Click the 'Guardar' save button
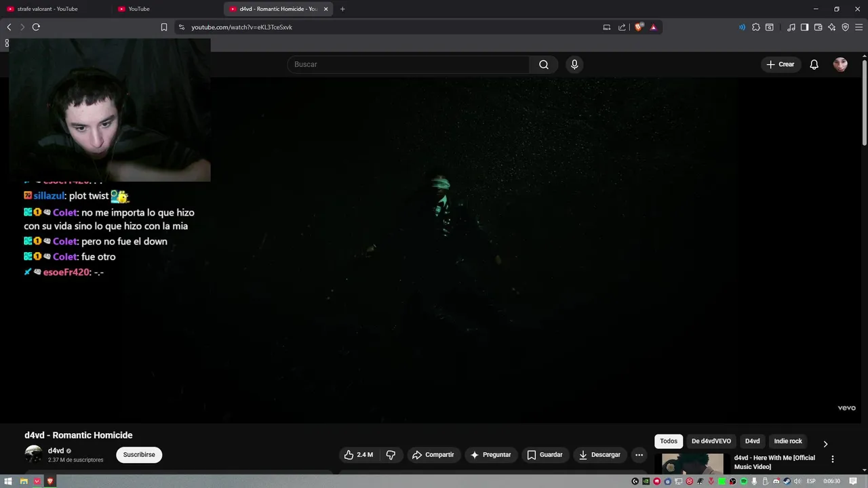Viewport: 868px width, 488px height. tap(545, 455)
